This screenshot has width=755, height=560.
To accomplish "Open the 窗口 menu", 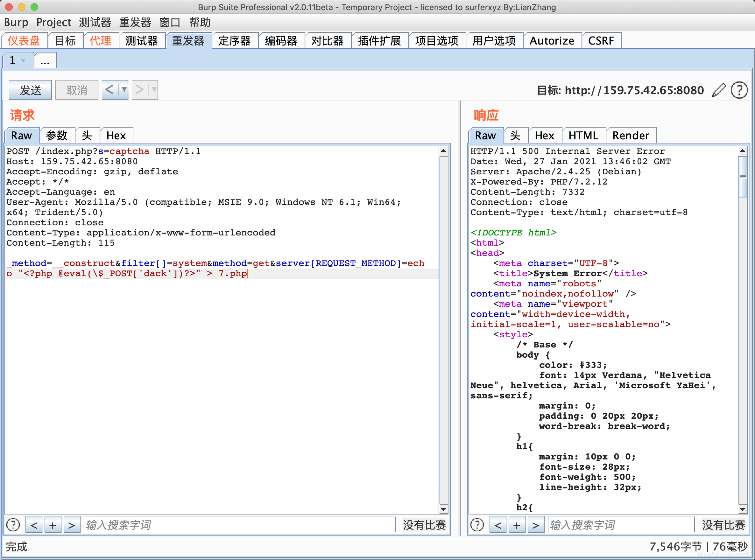I will click(x=170, y=22).
